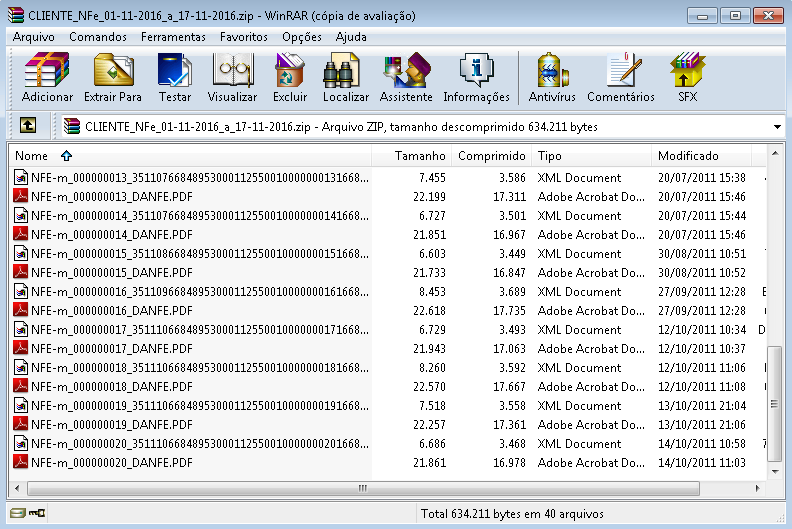Click the Testar archive icon
The width and height of the screenshot is (792, 529).
pos(175,70)
